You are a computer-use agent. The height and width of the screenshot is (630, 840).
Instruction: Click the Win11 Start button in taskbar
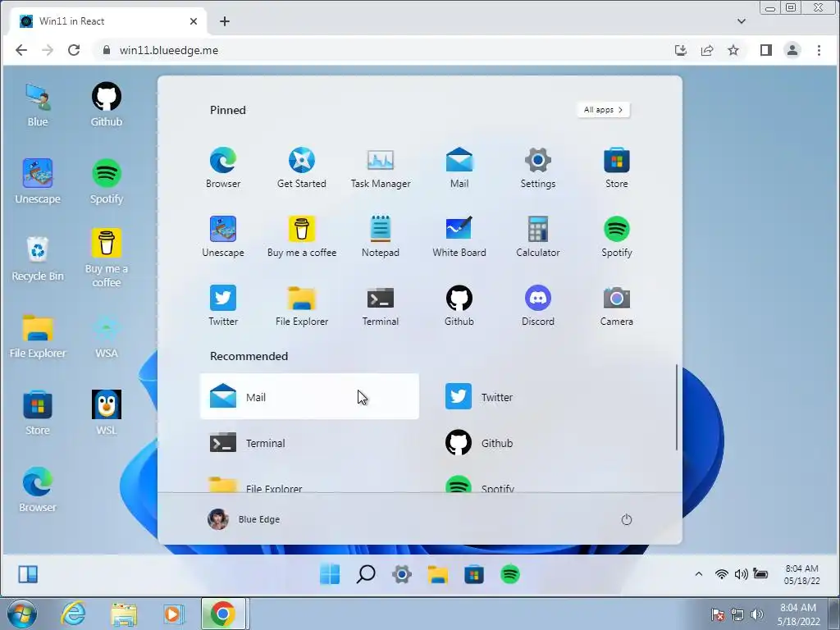click(x=330, y=575)
